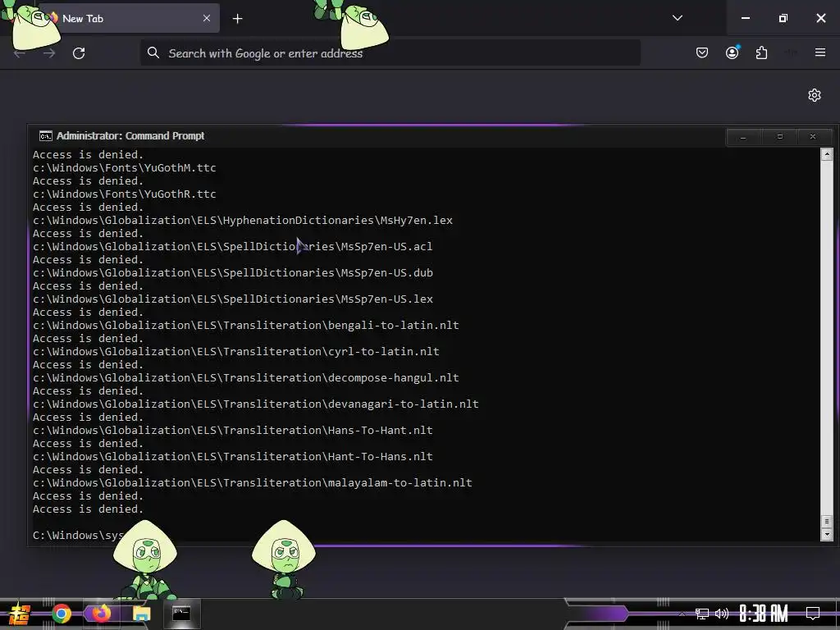840x630 pixels.
Task: Open volume control tray icon
Action: tap(722, 614)
